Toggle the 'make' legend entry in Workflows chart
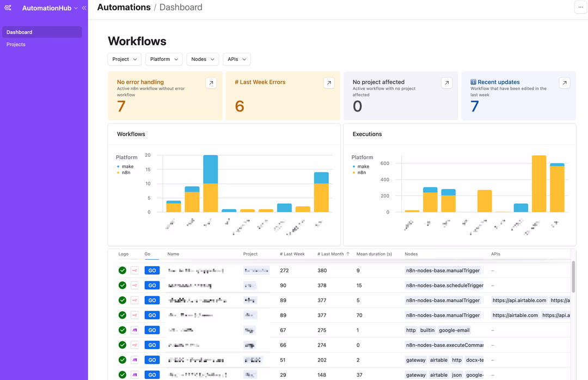The image size is (588, 380). coord(127,167)
